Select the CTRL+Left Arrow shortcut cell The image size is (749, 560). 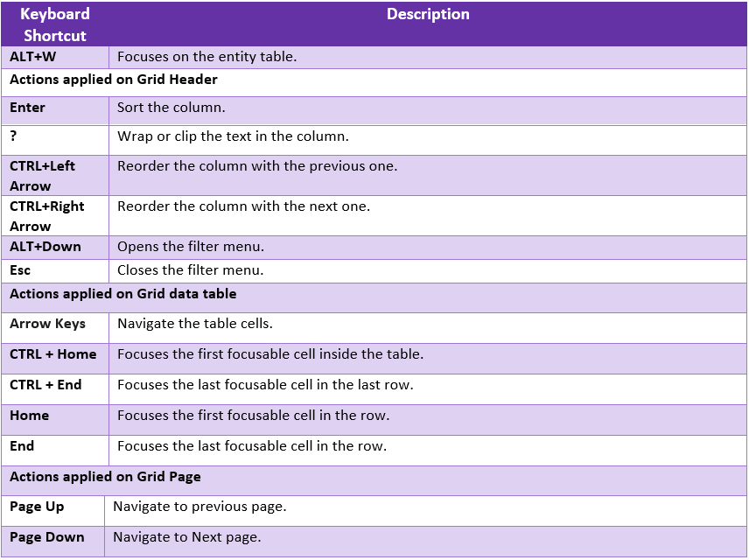click(x=43, y=175)
